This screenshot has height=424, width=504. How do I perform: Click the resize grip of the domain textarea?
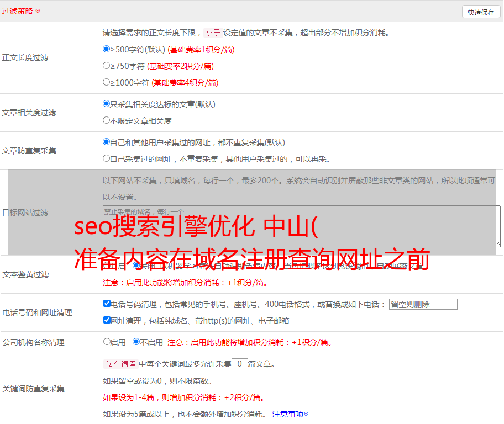[497, 244]
